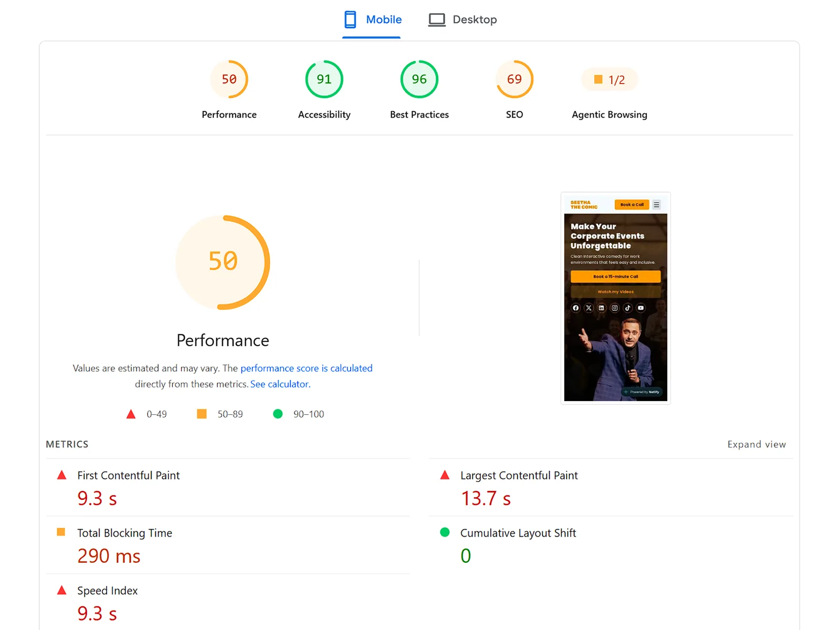Click the '90–100' legend range text
This screenshot has height=630, width=840.
[309, 414]
